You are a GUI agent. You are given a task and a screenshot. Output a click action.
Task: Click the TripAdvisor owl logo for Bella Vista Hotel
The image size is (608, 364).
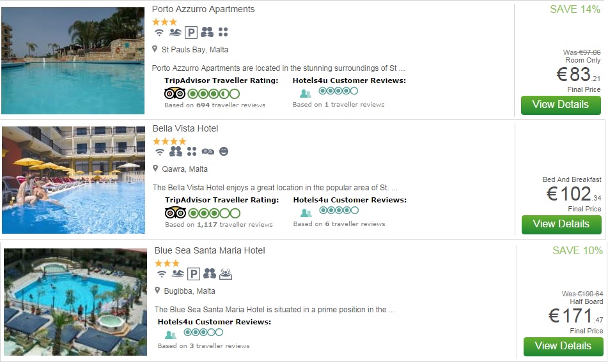[175, 213]
